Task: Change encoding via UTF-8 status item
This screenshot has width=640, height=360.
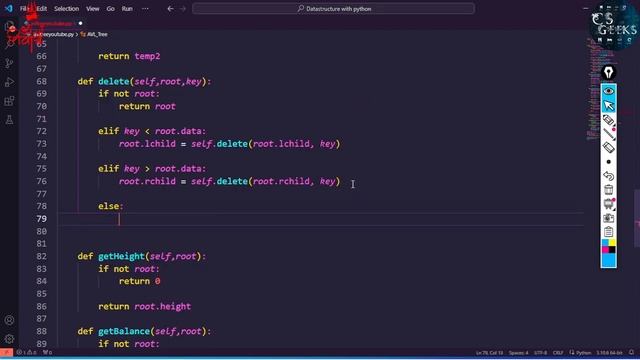Action: pyautogui.click(x=540, y=353)
